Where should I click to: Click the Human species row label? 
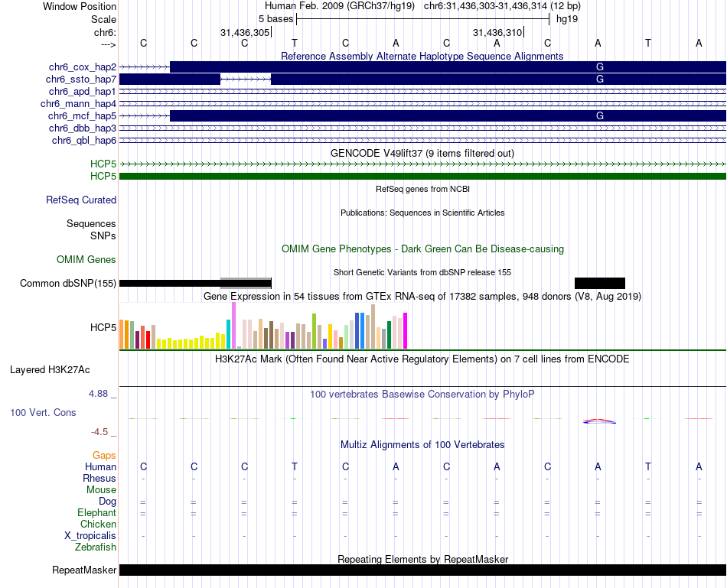[x=100, y=466]
